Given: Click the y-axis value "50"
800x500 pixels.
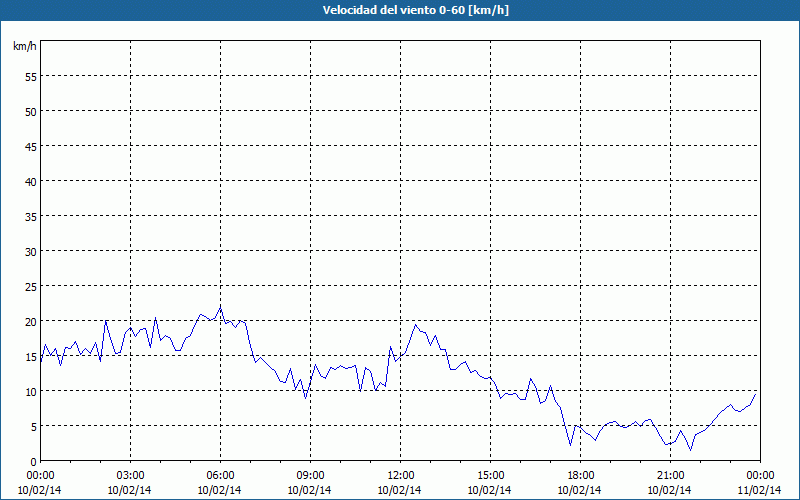Looking at the screenshot, I should pyautogui.click(x=31, y=112).
